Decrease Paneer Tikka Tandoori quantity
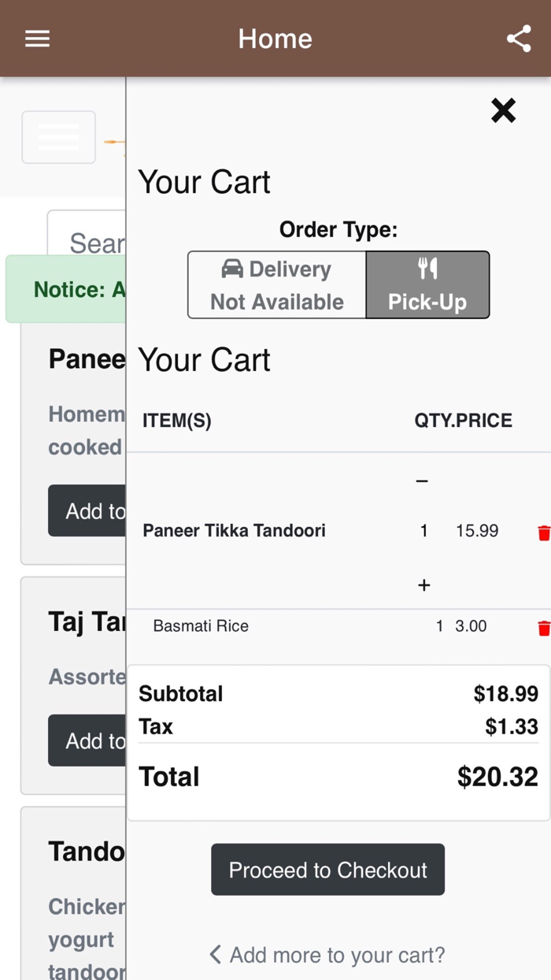Image resolution: width=551 pixels, height=980 pixels. pyautogui.click(x=423, y=481)
